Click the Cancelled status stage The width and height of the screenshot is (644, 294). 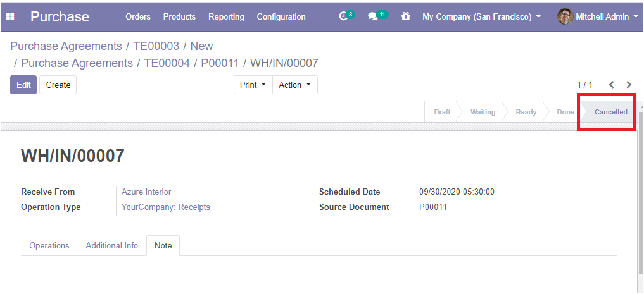610,112
